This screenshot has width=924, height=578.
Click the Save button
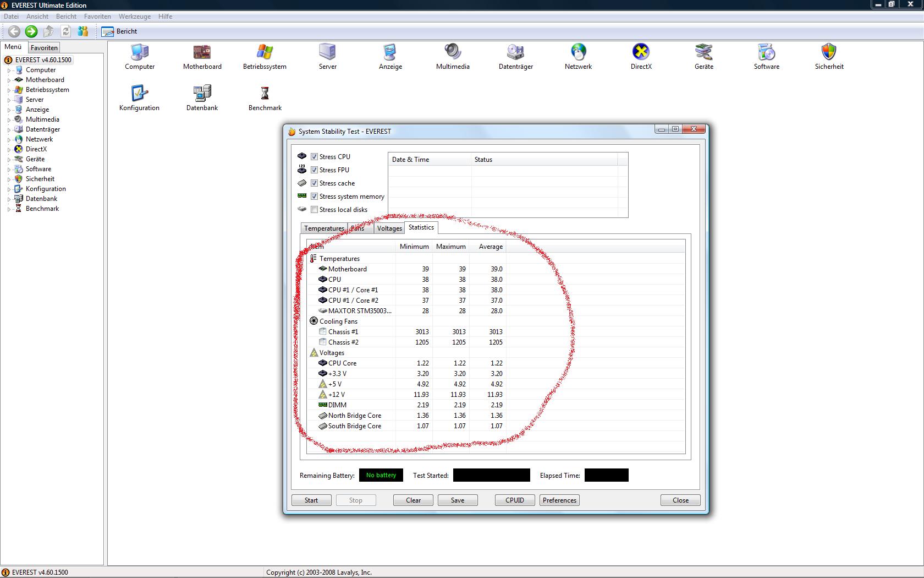(458, 500)
